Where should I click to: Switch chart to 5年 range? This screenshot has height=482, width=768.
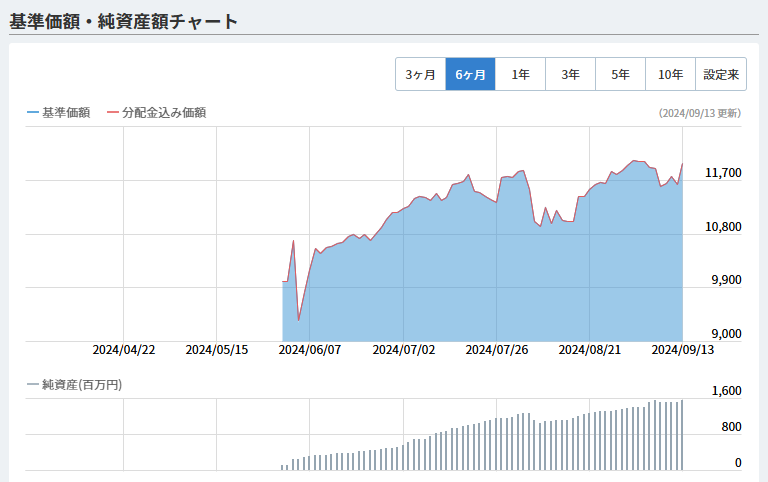click(x=621, y=74)
